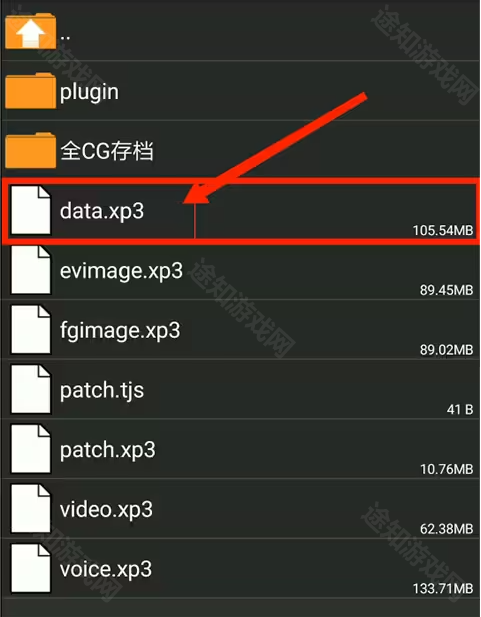Click the video.xp3 file icon

coord(31,509)
